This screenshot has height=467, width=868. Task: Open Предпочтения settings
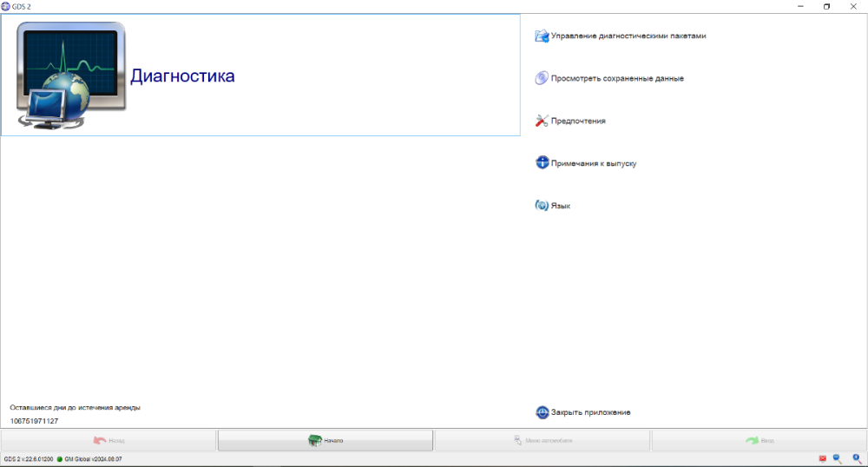(x=578, y=121)
